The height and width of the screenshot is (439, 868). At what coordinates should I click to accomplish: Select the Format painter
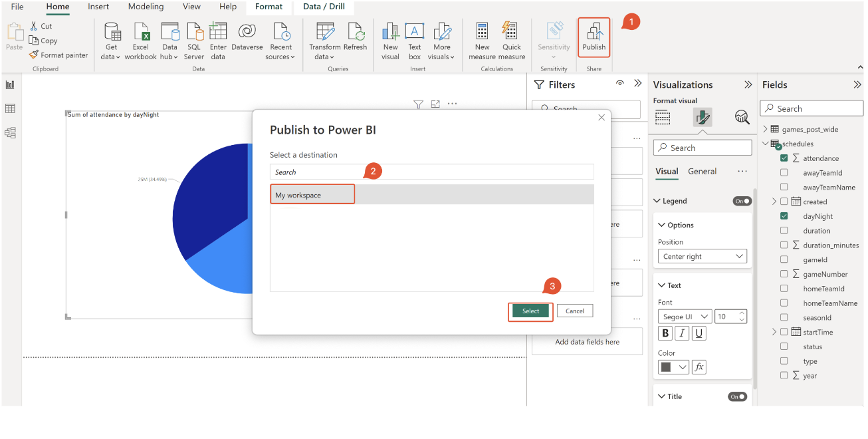[x=58, y=55]
